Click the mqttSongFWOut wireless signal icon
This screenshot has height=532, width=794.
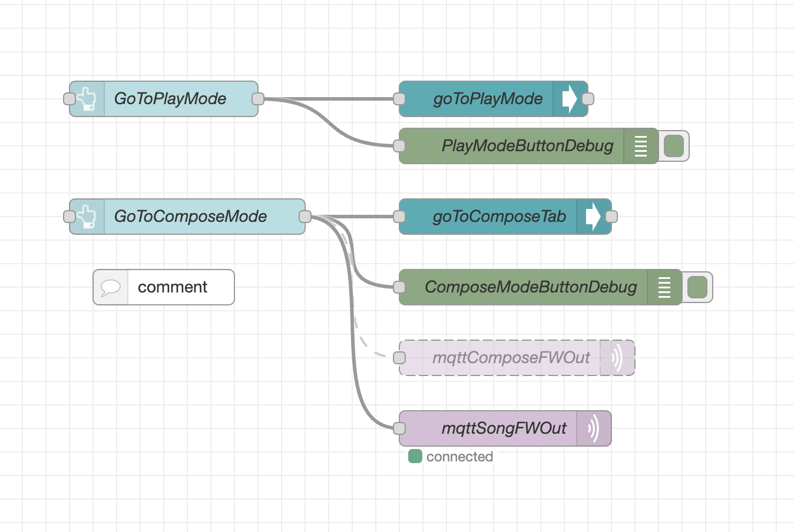[x=594, y=428]
